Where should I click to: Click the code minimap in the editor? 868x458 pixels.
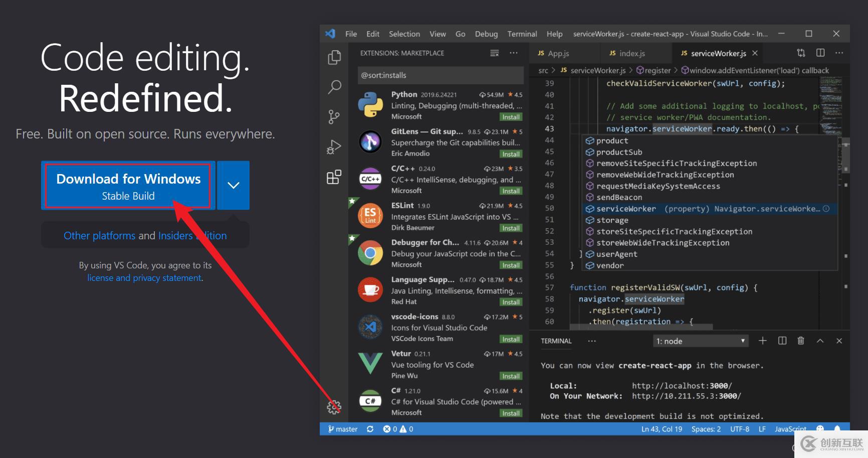(830, 106)
